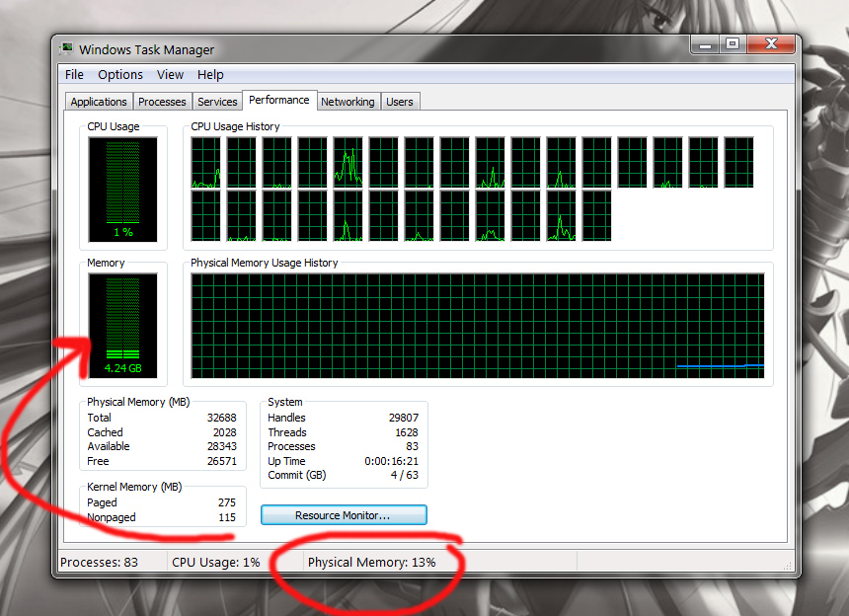Close the Task Manager window
Screen dimensions: 849x616
(x=771, y=44)
